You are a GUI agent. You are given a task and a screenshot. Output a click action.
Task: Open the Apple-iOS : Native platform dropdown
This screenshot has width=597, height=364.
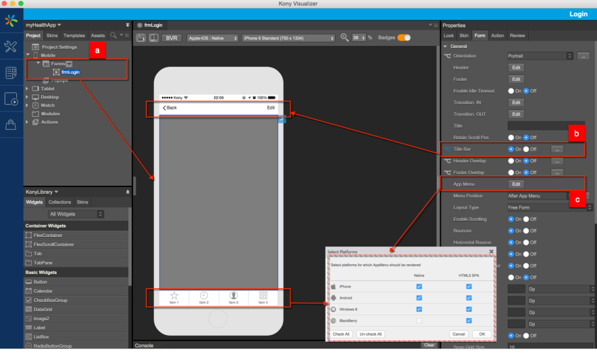pos(213,38)
